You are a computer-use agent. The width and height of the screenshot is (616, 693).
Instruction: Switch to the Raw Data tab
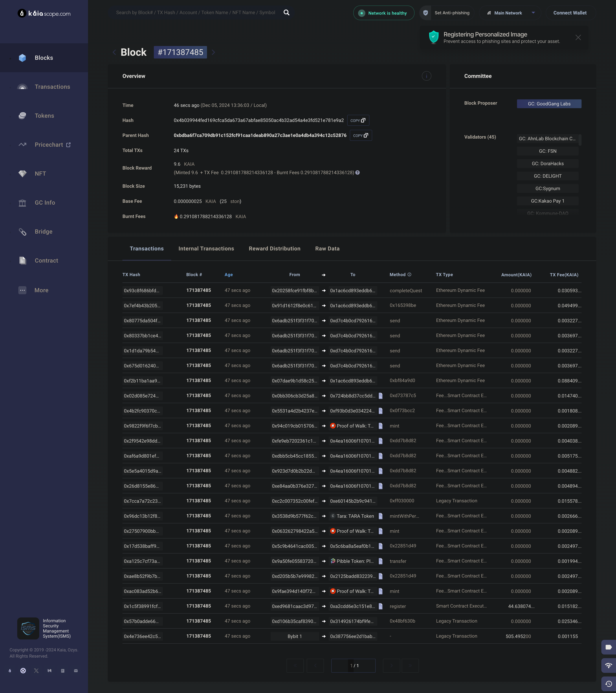(x=327, y=249)
